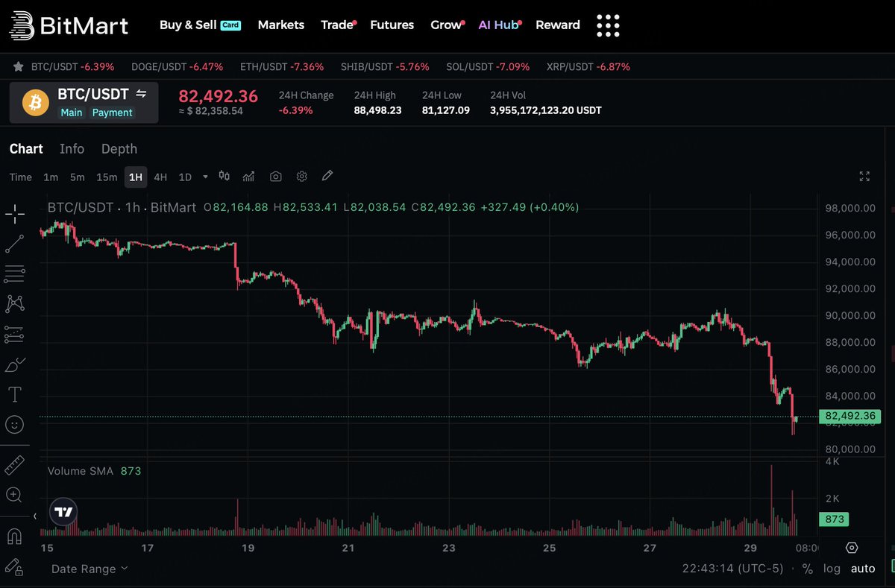The height and width of the screenshot is (588, 895).
Task: Select the measure ruler tool
Action: [x=15, y=464]
